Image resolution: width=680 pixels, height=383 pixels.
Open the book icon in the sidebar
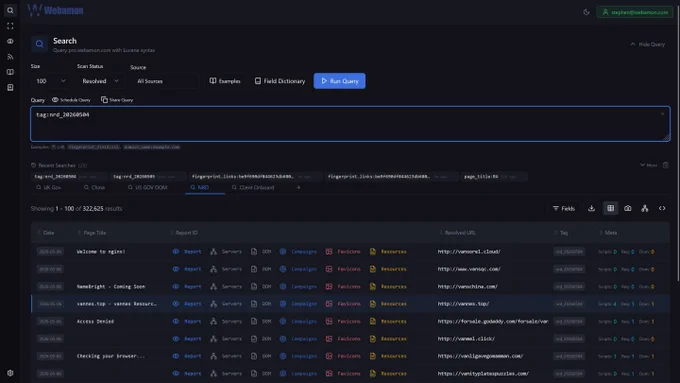10,72
